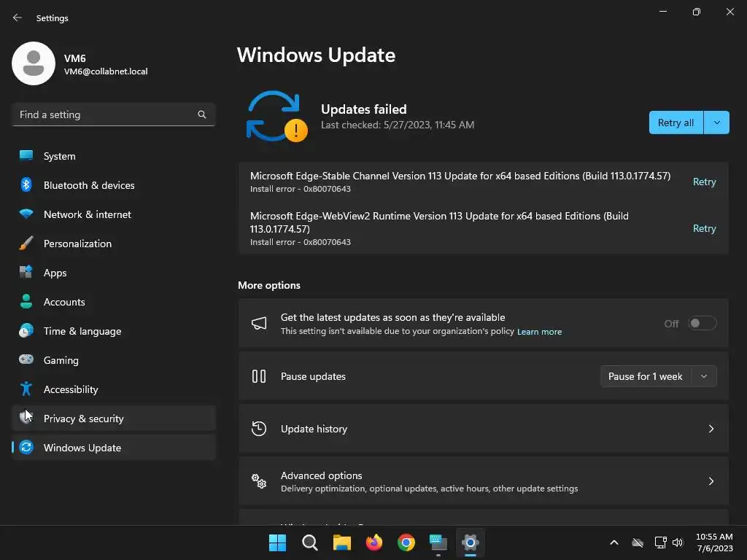The height and width of the screenshot is (560, 747).
Task: Click the pause icon beside Pause updates
Action: pos(259,376)
